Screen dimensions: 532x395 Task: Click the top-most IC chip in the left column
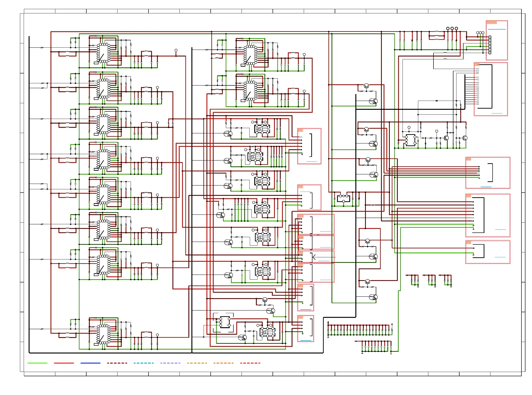tap(103, 53)
